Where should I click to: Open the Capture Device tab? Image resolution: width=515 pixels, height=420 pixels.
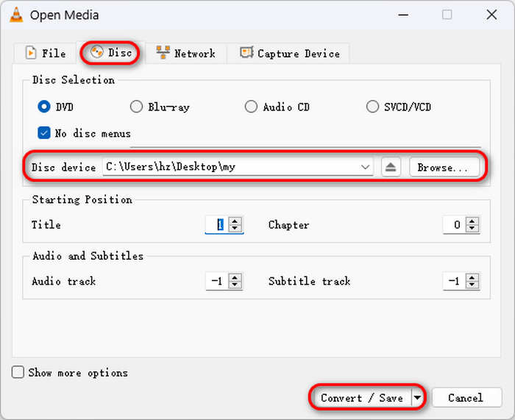(289, 53)
